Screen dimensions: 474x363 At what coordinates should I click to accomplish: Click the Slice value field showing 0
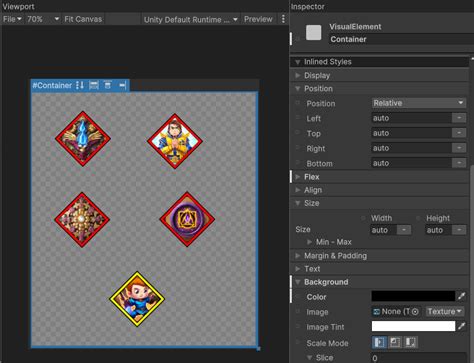419,358
